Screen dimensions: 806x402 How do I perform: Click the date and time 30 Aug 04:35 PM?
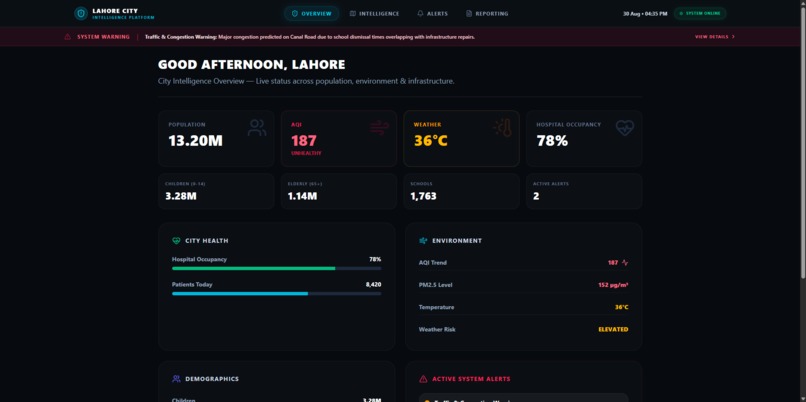pos(645,14)
